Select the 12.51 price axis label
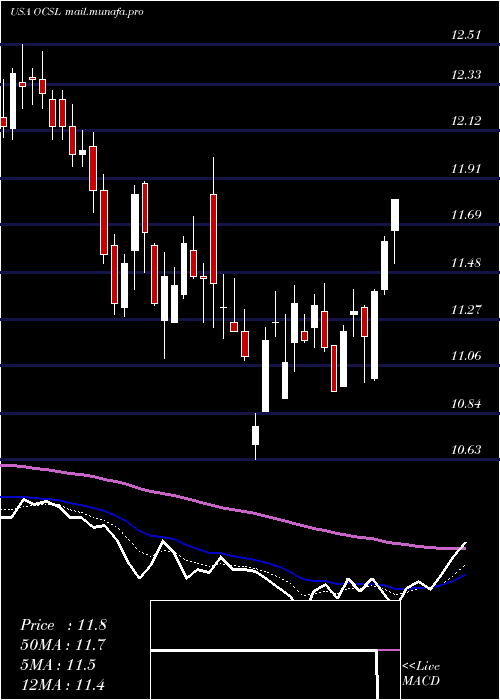Screen dimensions: 500x700 pyautogui.click(x=466, y=35)
